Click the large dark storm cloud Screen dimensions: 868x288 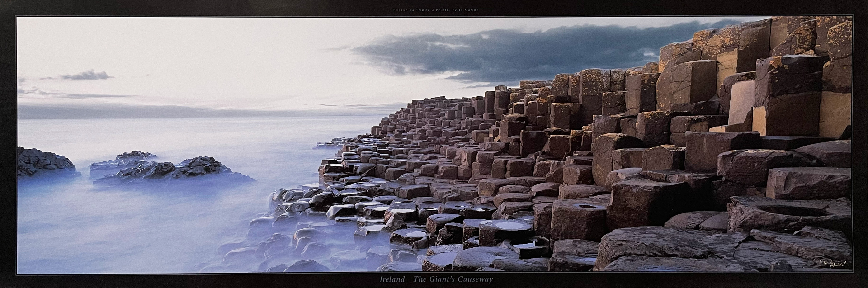[x=505, y=54]
